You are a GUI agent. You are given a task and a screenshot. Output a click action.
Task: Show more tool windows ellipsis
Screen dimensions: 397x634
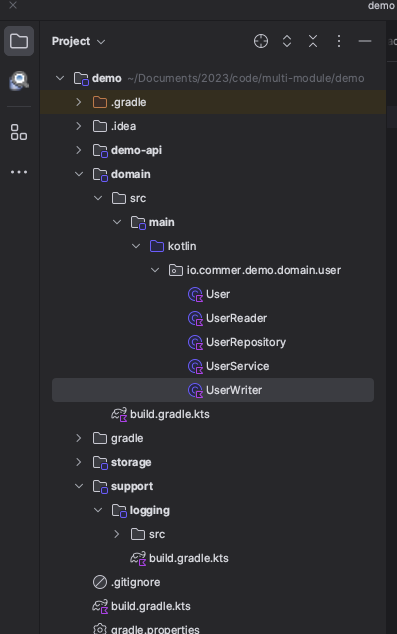(x=19, y=172)
